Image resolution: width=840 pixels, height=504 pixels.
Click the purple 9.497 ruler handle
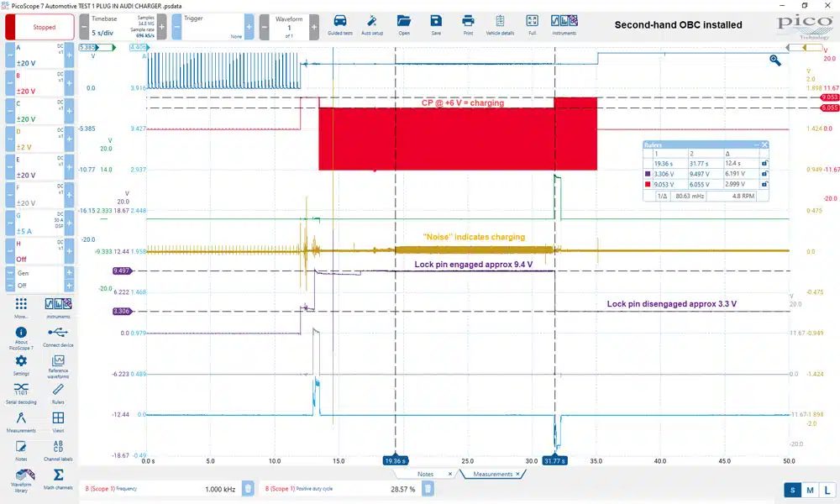click(x=122, y=271)
